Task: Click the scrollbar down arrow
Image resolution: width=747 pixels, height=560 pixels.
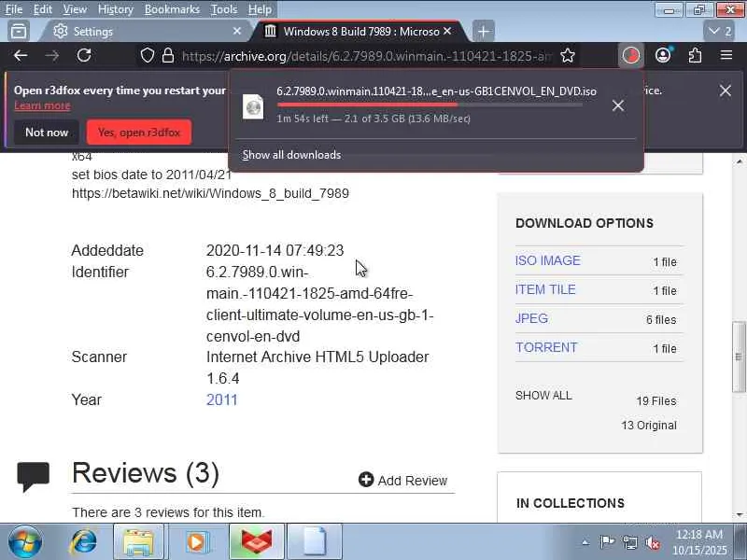Action: tap(739, 515)
